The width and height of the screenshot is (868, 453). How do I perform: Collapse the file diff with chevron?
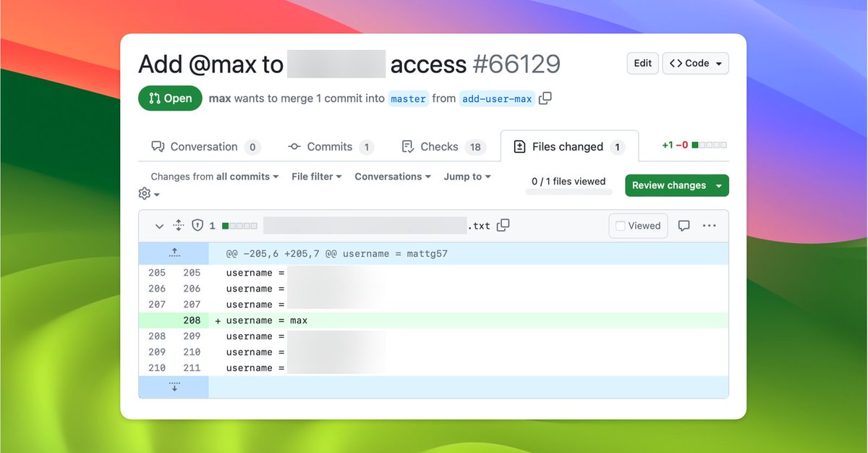point(159,226)
